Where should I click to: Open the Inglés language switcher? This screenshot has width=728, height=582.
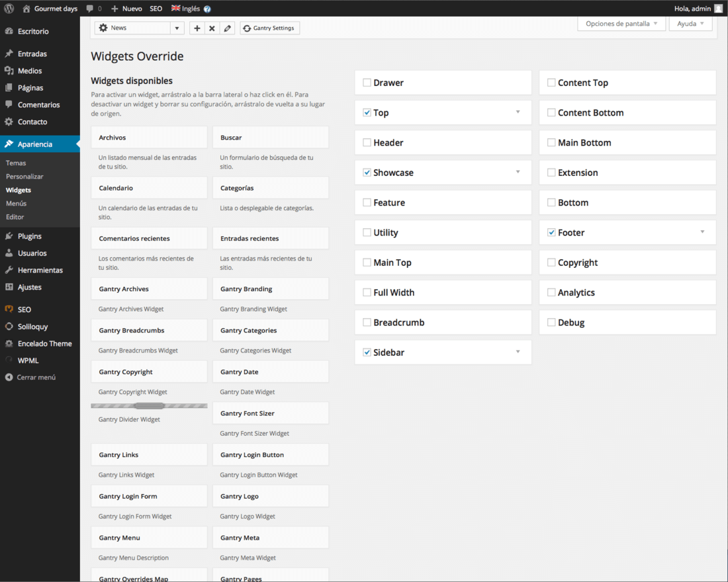pos(186,9)
